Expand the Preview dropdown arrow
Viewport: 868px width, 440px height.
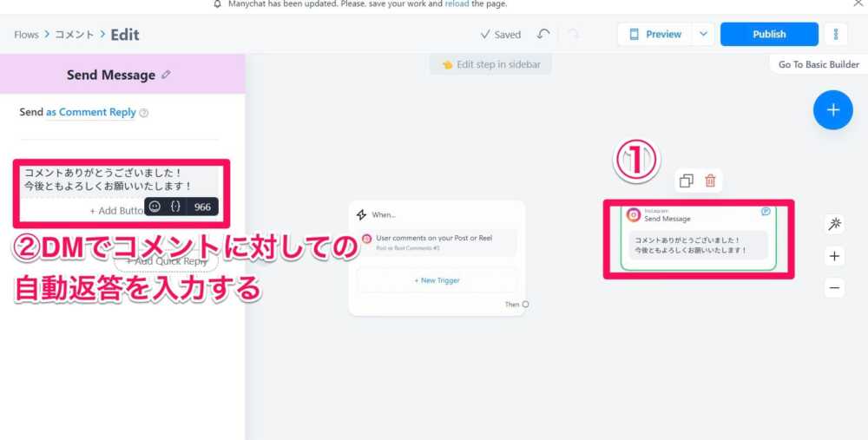[703, 35]
